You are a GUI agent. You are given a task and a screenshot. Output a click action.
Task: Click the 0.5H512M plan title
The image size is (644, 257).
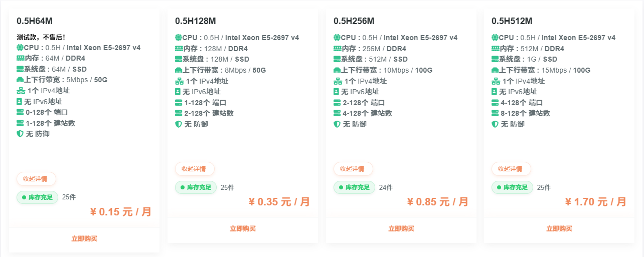(x=512, y=21)
